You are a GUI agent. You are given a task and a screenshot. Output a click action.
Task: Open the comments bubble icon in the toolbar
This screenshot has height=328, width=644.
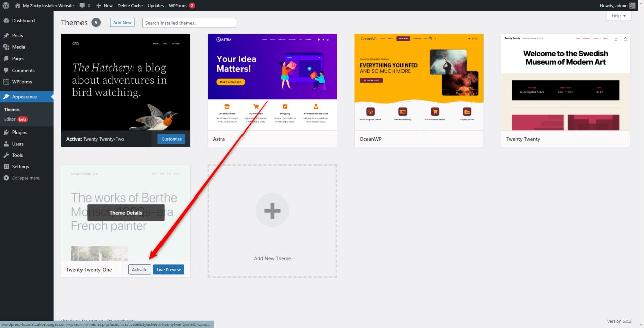point(82,6)
